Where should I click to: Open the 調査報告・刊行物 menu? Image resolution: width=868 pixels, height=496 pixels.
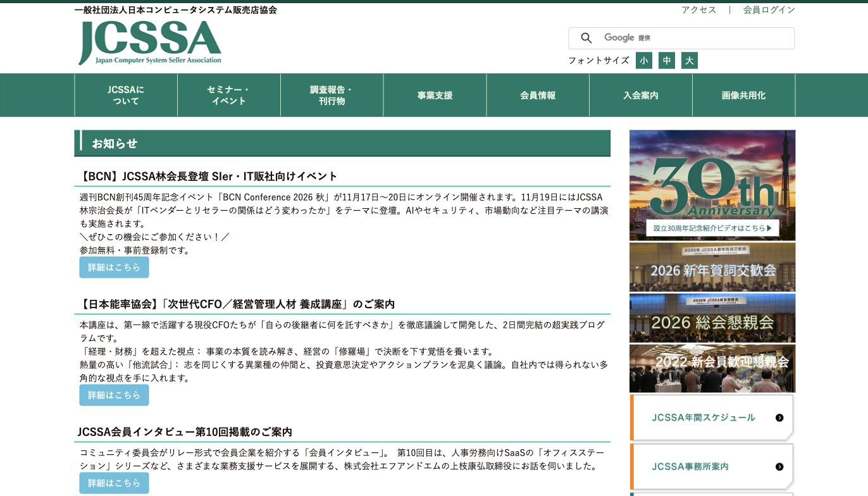(x=332, y=95)
